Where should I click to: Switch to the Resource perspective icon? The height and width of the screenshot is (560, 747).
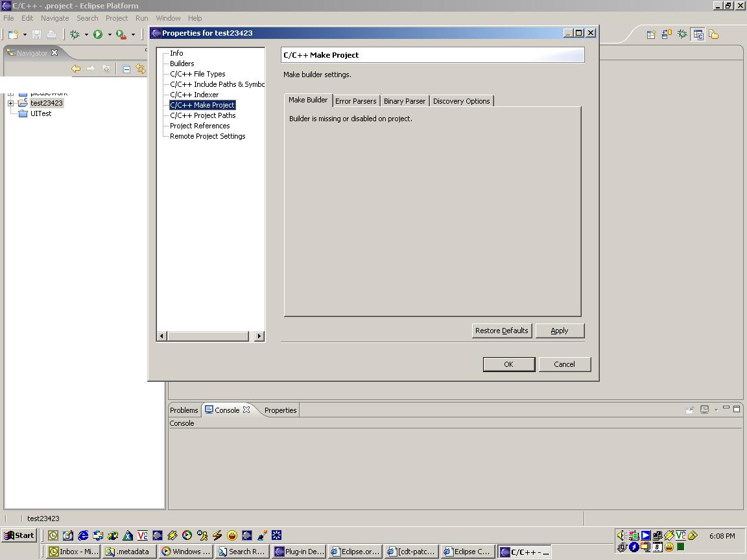click(714, 34)
